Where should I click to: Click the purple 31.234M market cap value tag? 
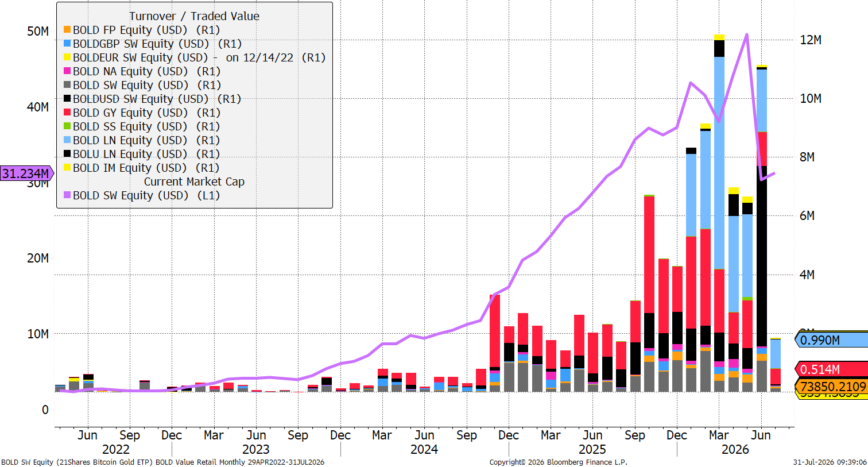[26, 173]
